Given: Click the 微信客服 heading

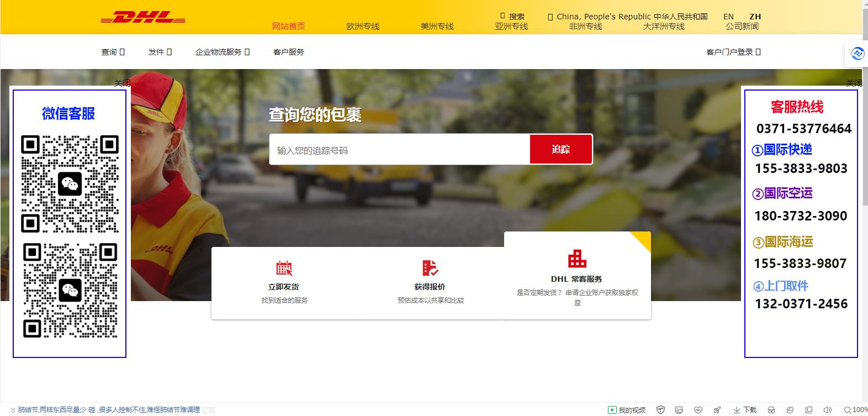Looking at the screenshot, I should tap(68, 113).
